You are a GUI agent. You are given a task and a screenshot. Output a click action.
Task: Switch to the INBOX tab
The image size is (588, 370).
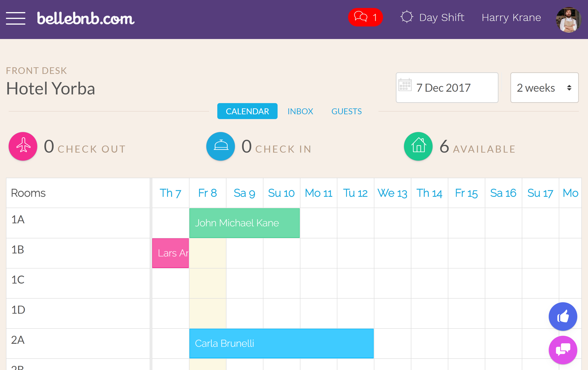(301, 111)
